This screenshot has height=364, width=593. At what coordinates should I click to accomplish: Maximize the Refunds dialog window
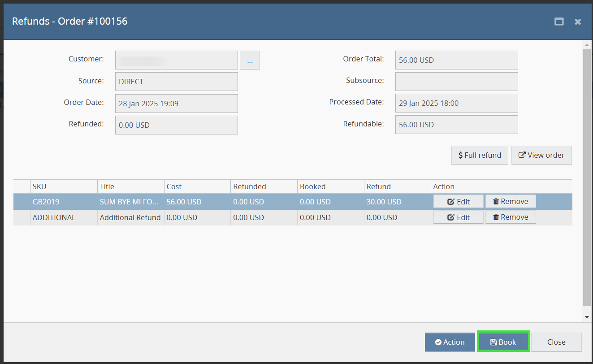pos(559,22)
